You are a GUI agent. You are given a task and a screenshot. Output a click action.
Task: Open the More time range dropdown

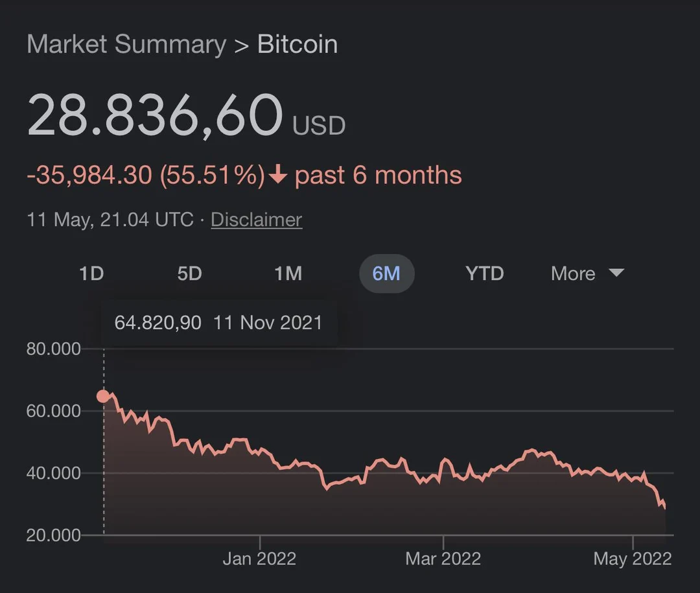click(x=573, y=273)
